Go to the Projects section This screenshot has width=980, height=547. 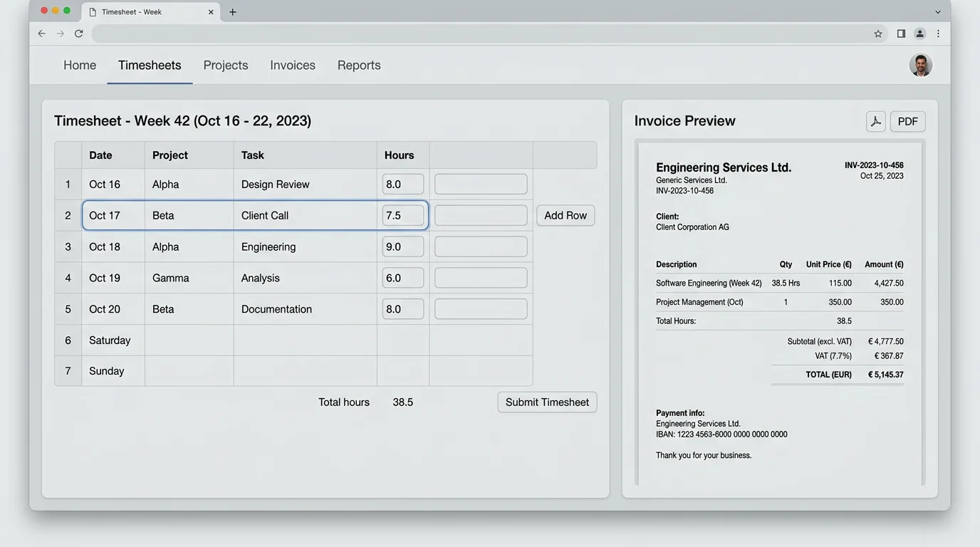(225, 65)
